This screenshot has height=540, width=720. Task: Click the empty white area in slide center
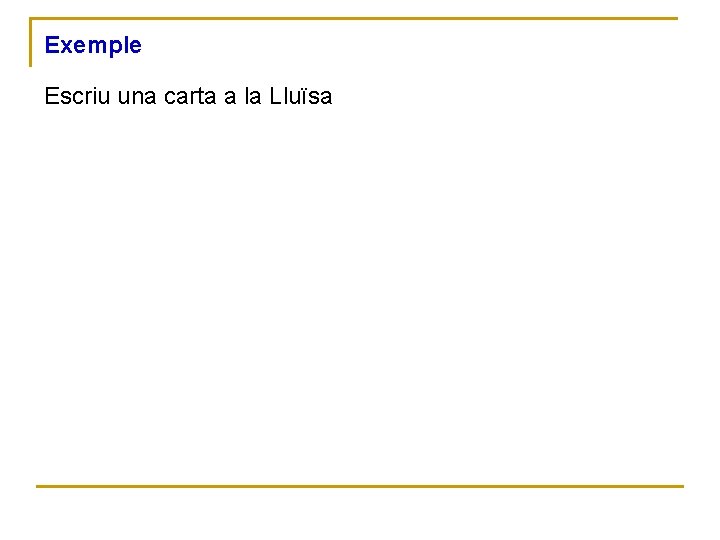coord(360,290)
